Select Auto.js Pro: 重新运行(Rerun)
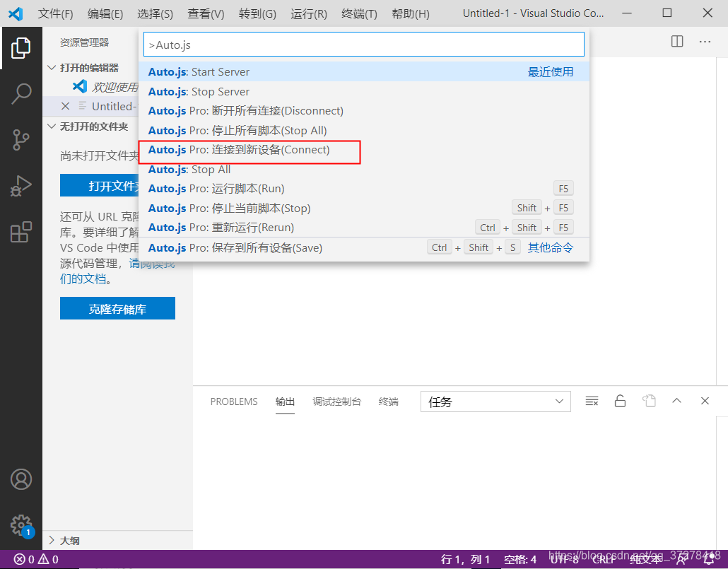The image size is (728, 569). pyautogui.click(x=364, y=228)
